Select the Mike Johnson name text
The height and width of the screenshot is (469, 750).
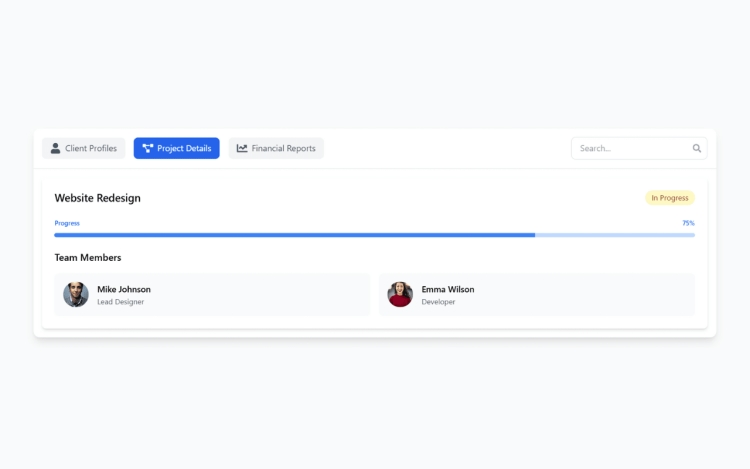(x=124, y=289)
